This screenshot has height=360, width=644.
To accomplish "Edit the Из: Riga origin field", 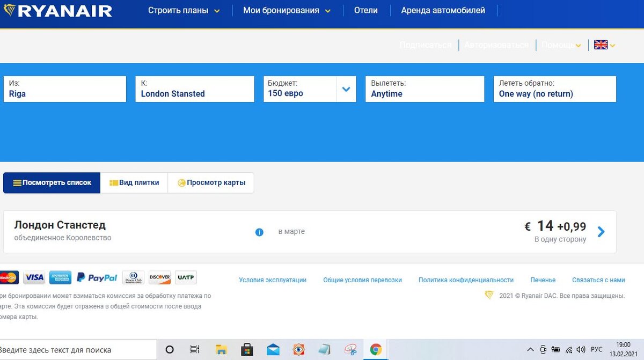I will tap(65, 89).
